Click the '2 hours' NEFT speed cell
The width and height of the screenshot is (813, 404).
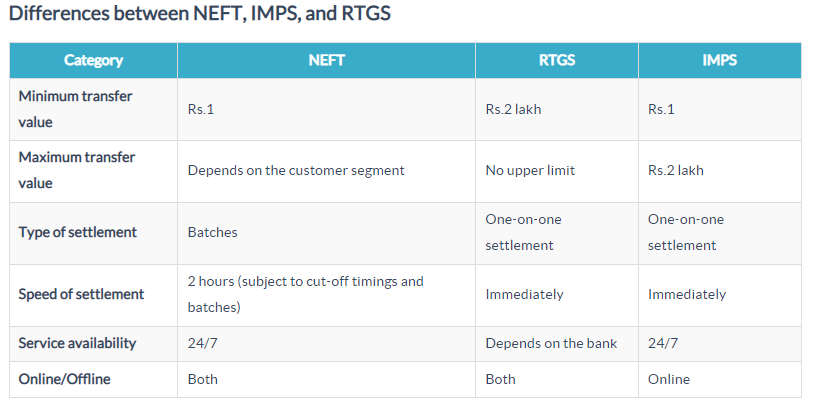click(306, 294)
